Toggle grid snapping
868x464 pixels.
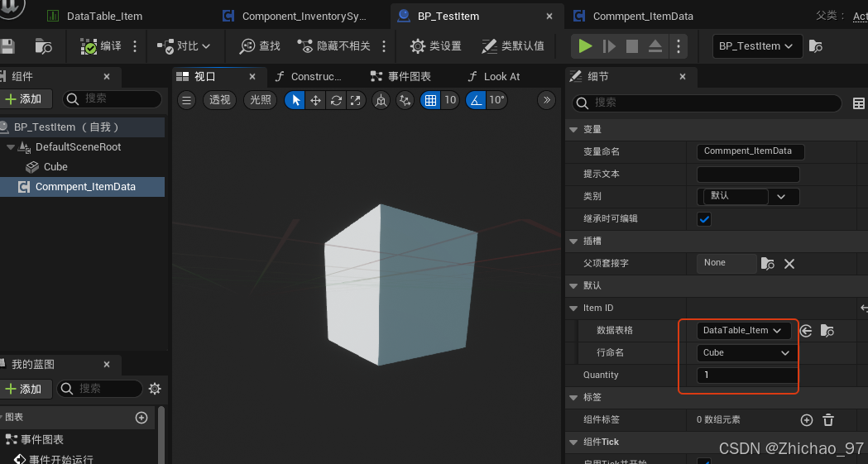coord(430,100)
